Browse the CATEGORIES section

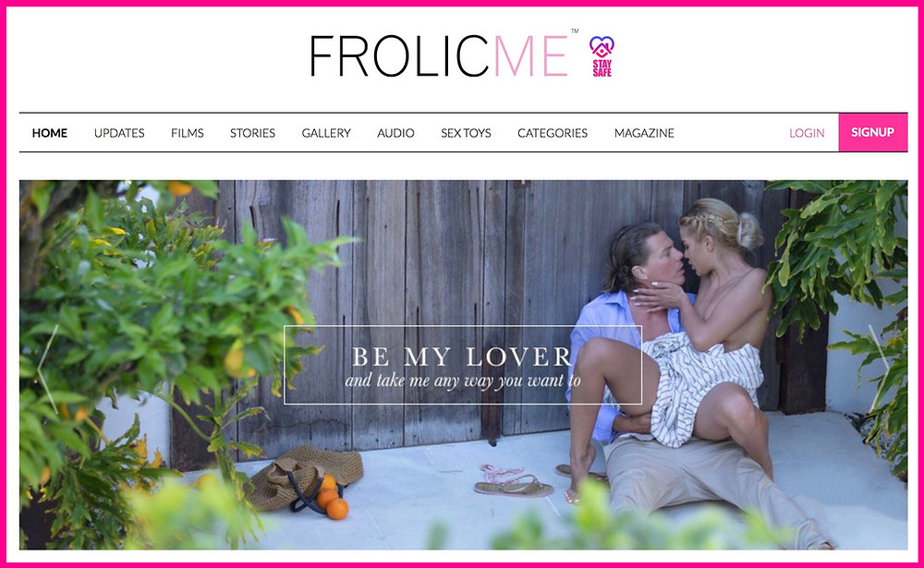pyautogui.click(x=553, y=133)
